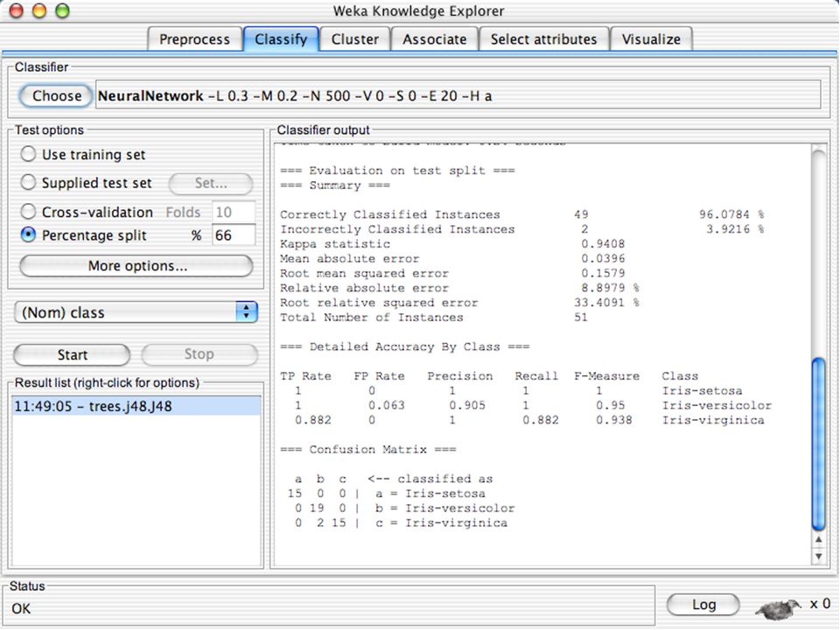This screenshot has height=630, width=840.
Task: Select the Cross-validation radio button
Action: 28,211
